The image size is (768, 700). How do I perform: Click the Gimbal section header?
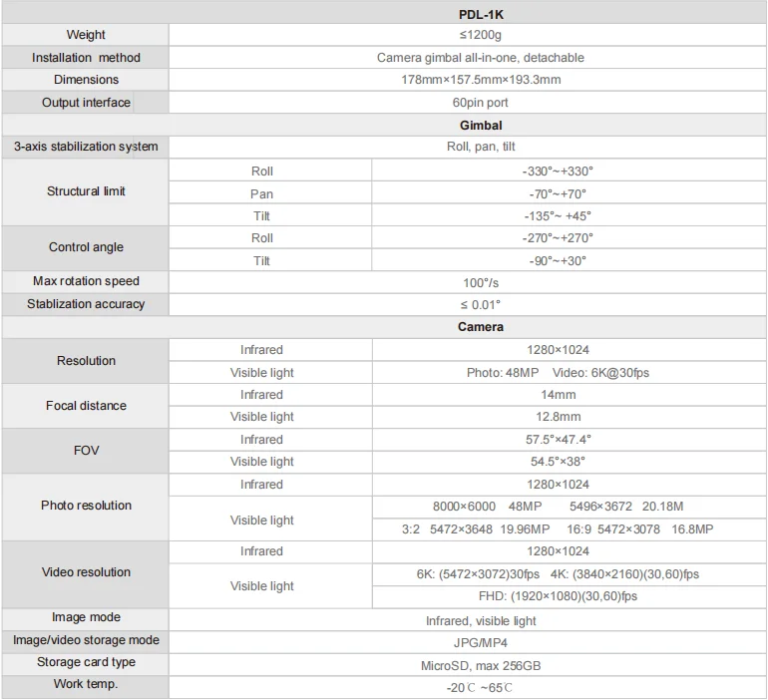click(x=481, y=126)
